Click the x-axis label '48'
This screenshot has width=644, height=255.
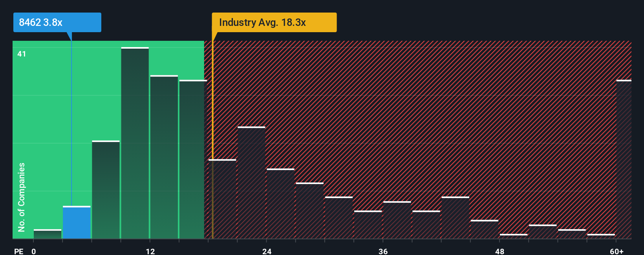click(x=500, y=251)
